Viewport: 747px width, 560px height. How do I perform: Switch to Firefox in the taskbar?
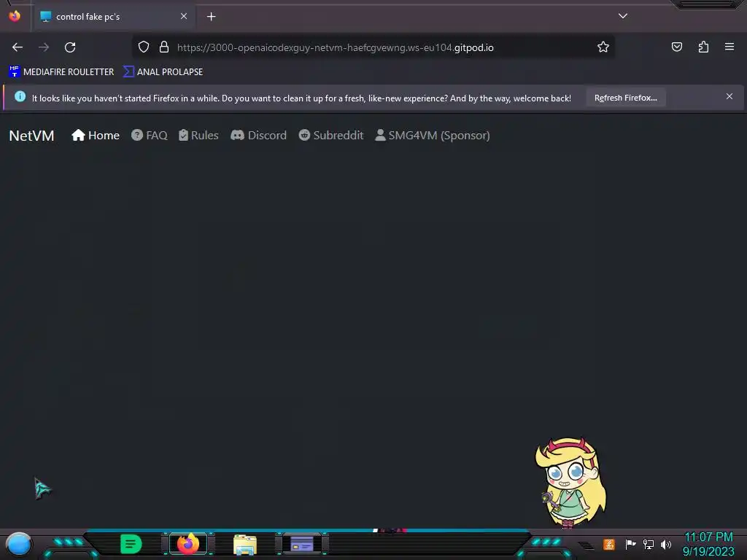pos(188,544)
